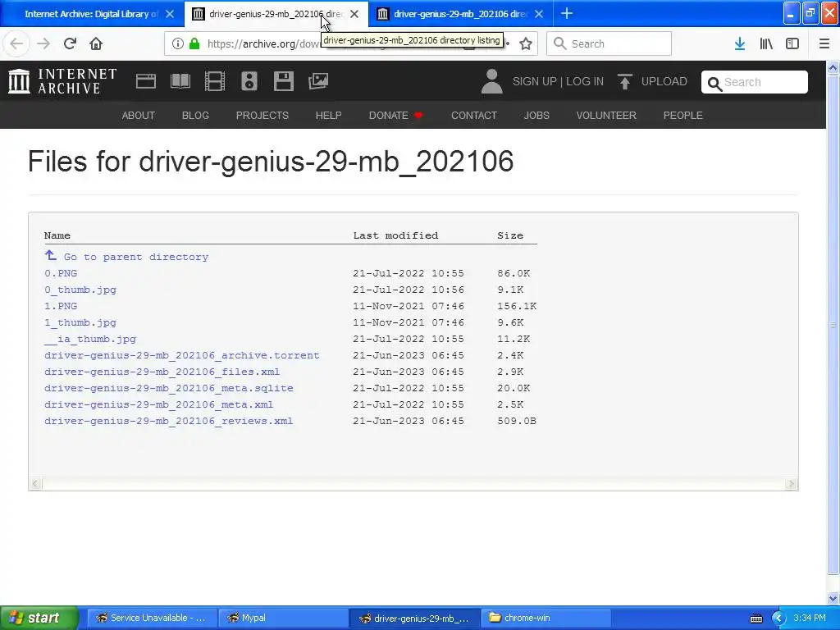The height and width of the screenshot is (630, 840).
Task: Click the UPLOAD link text
Action: 664,81
